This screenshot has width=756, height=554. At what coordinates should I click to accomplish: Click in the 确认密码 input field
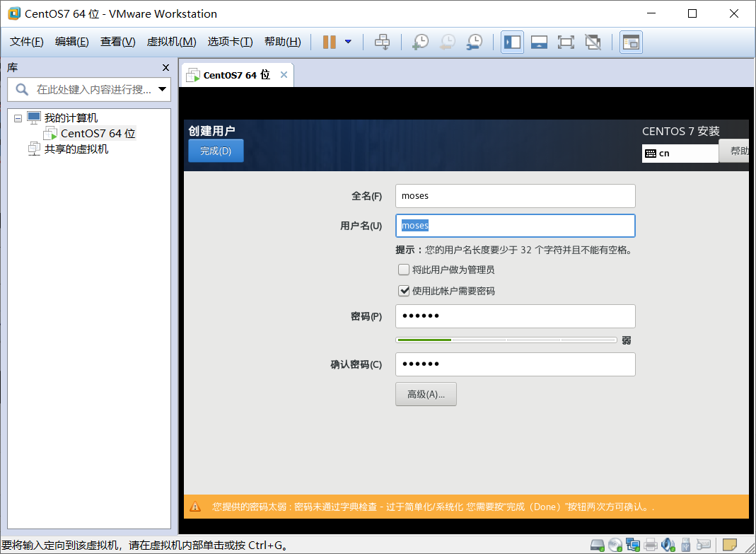click(x=515, y=364)
